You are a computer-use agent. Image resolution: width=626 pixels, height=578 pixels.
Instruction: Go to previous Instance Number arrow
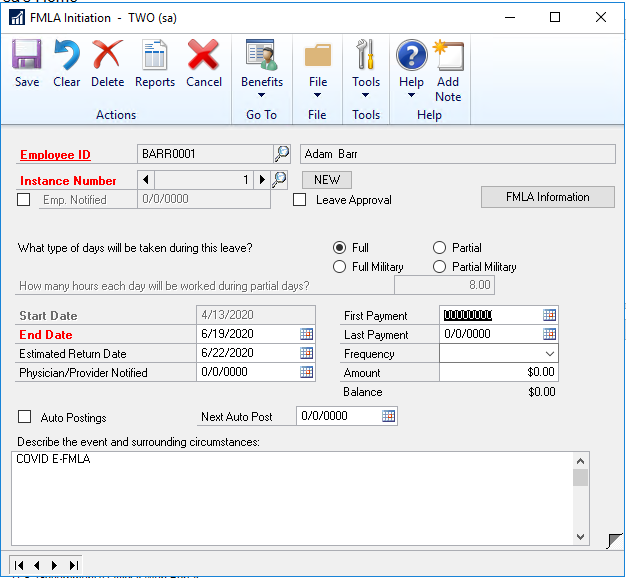pyautogui.click(x=146, y=180)
